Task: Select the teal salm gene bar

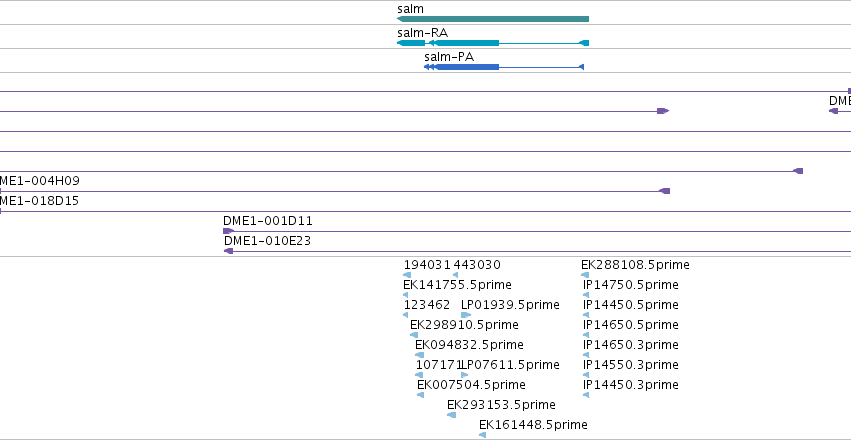Action: coord(493,19)
